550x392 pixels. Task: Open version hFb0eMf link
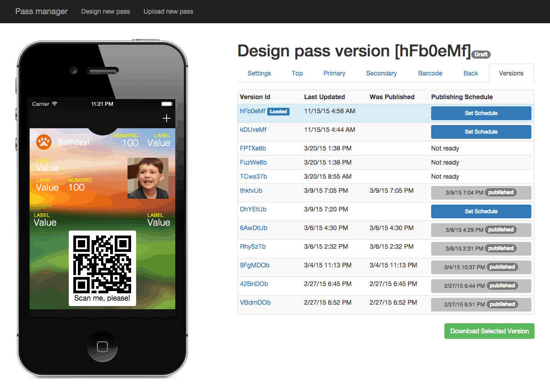(x=253, y=111)
